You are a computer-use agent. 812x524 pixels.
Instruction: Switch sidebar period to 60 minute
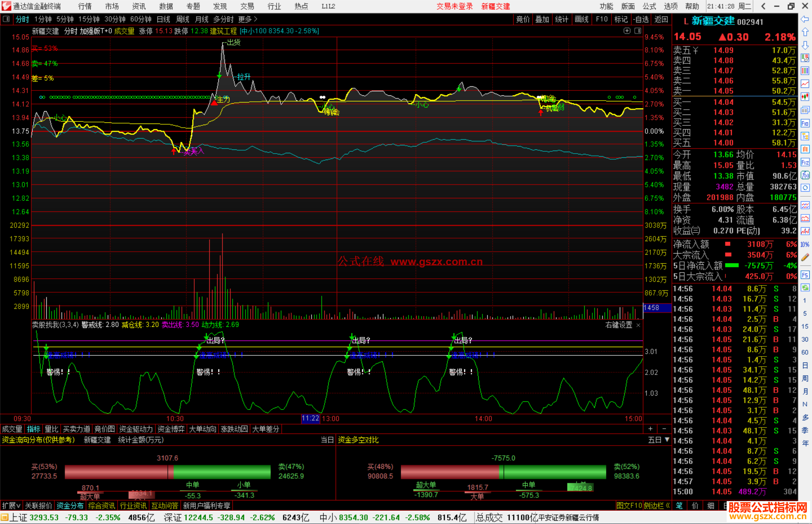805,352
